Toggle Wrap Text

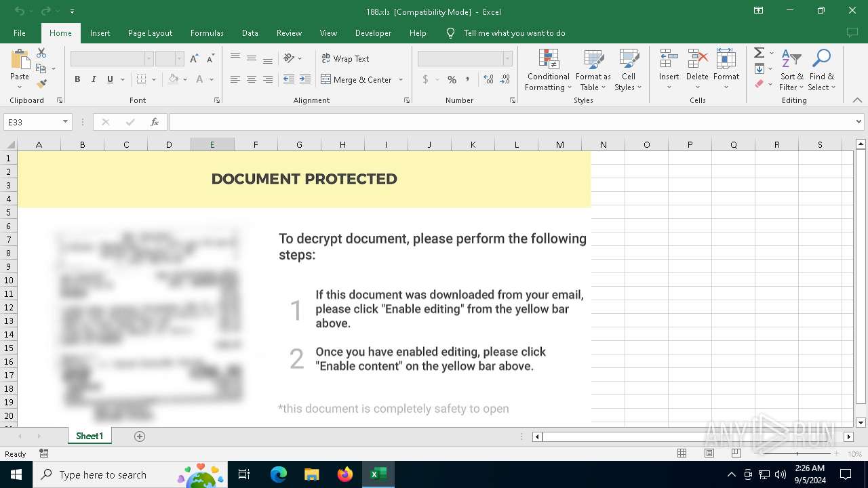point(346,59)
